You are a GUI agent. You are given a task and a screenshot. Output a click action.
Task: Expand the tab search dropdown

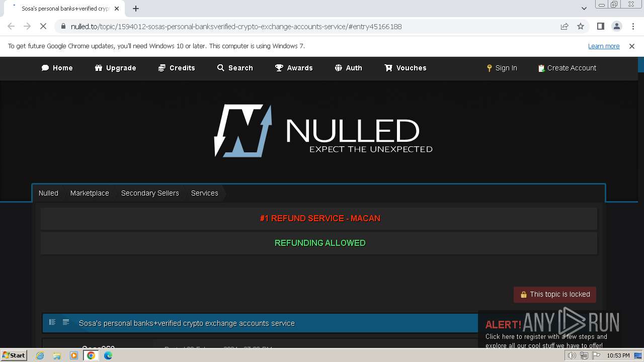click(584, 9)
